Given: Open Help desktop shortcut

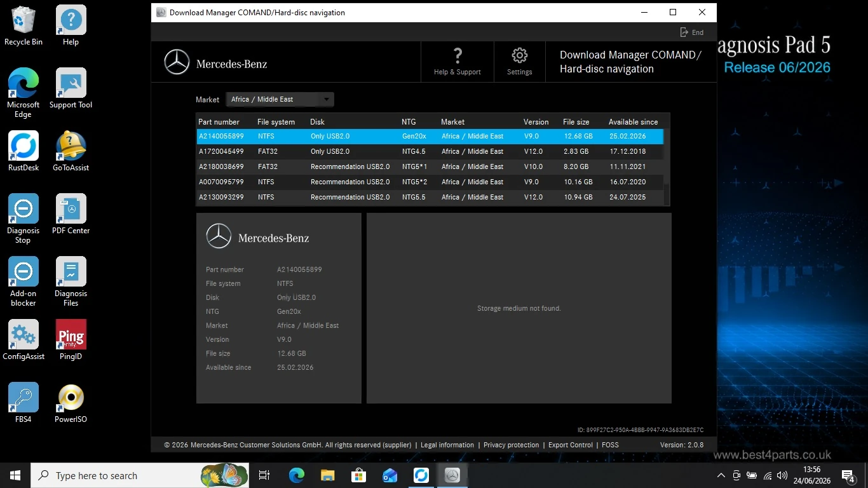Looking at the screenshot, I should coord(71,25).
